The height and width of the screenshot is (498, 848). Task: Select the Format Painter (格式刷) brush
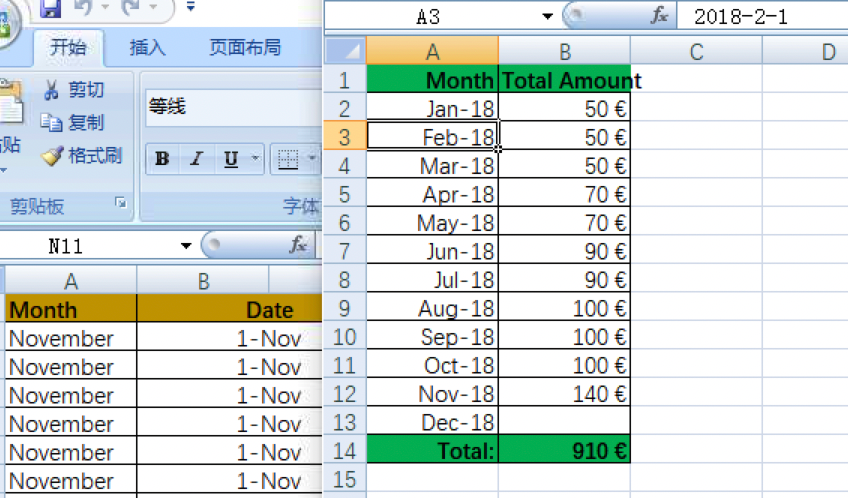click(x=81, y=155)
